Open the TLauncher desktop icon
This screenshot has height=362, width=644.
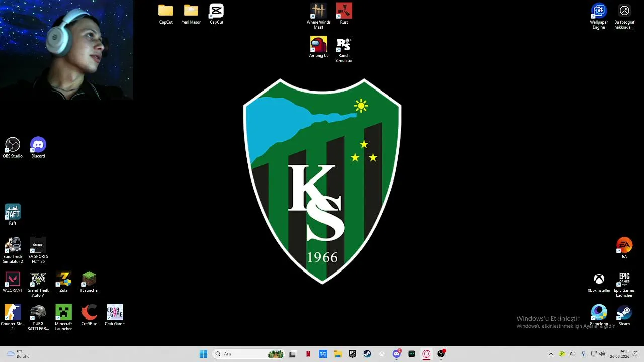point(89,282)
